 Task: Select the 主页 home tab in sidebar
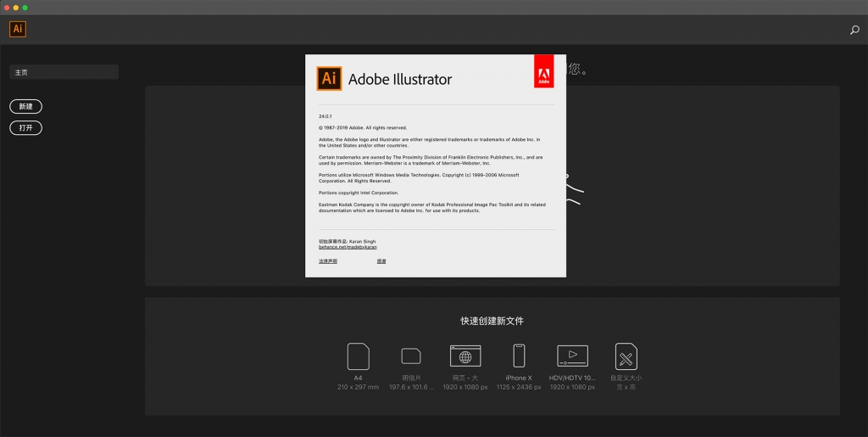64,72
